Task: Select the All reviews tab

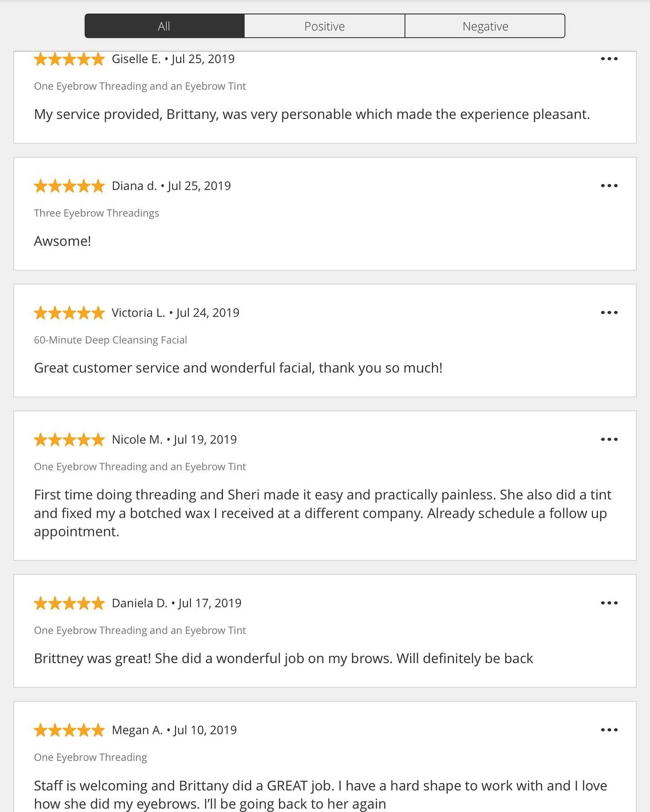Action: pos(164,26)
